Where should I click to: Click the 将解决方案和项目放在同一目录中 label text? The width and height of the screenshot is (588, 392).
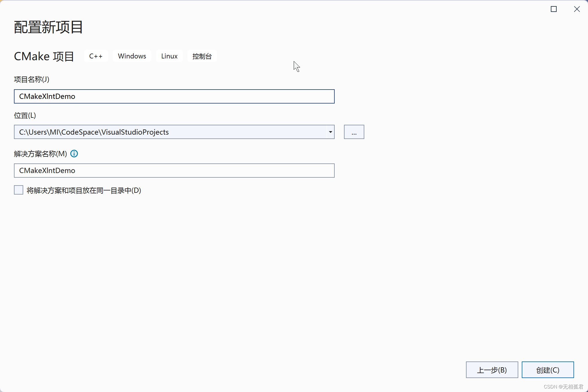click(84, 190)
